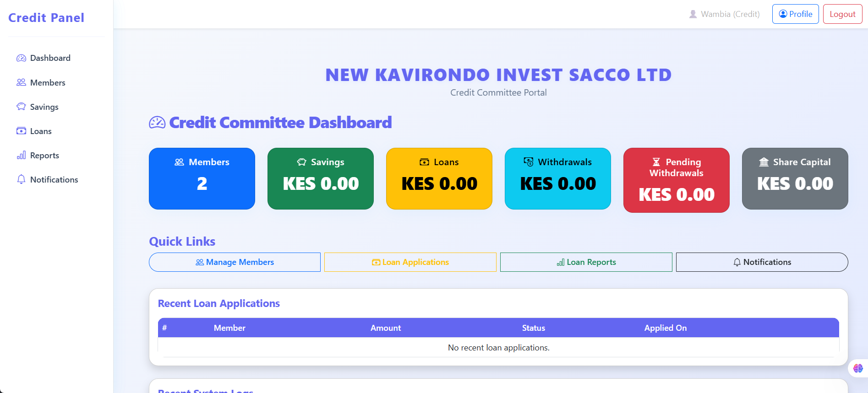Image resolution: width=868 pixels, height=393 pixels.
Task: Open the Loan Reports quick link
Action: click(x=586, y=262)
